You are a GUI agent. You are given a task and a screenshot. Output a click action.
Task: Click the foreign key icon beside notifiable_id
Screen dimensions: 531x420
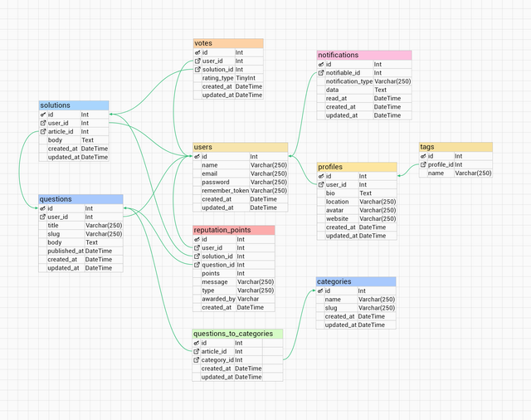pyautogui.click(x=321, y=73)
